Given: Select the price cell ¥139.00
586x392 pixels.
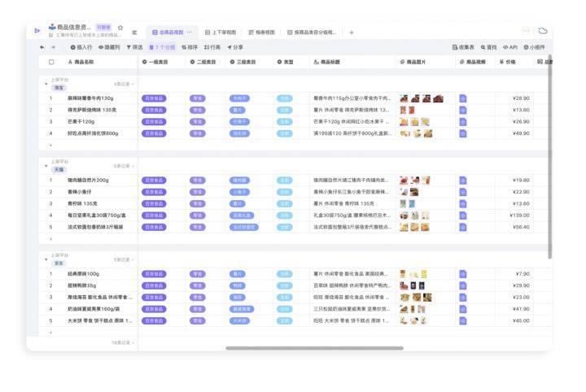Looking at the screenshot, I should 514,216.
